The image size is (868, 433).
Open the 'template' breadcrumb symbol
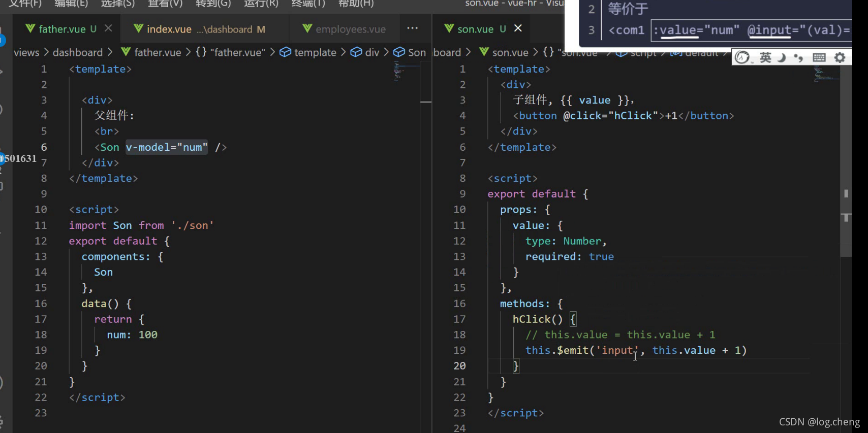pyautogui.click(x=308, y=52)
